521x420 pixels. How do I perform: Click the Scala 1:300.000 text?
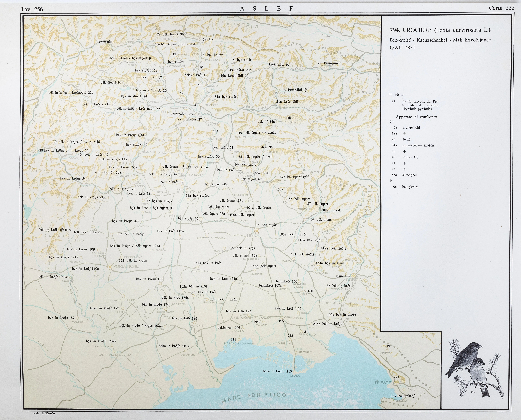point(44,413)
